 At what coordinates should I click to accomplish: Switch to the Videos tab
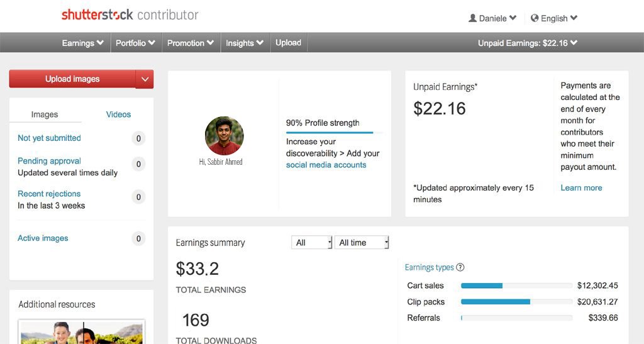click(118, 114)
